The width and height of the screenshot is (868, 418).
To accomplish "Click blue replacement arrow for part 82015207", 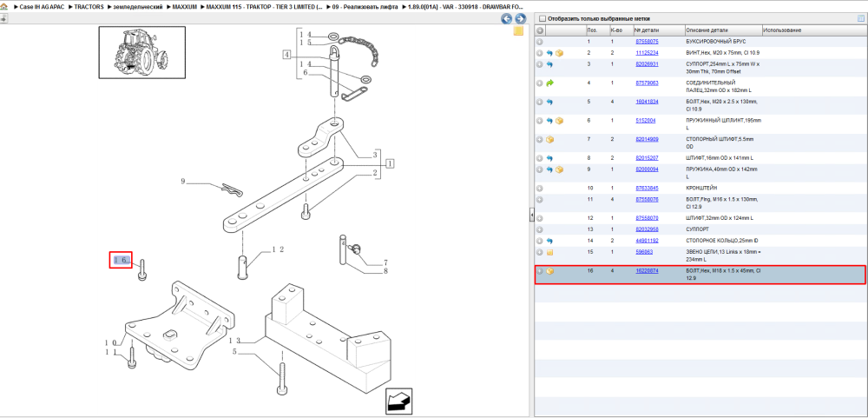I will [549, 158].
